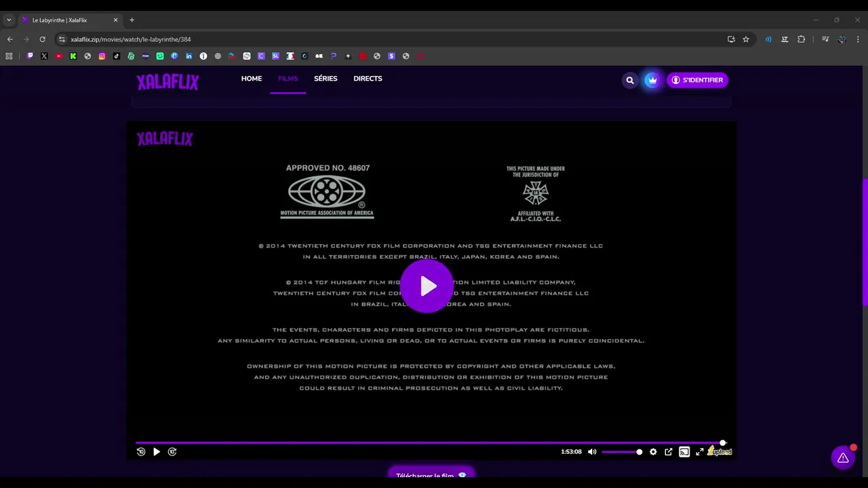Go back to the previous page
This screenshot has width=868, height=488.
9,39
